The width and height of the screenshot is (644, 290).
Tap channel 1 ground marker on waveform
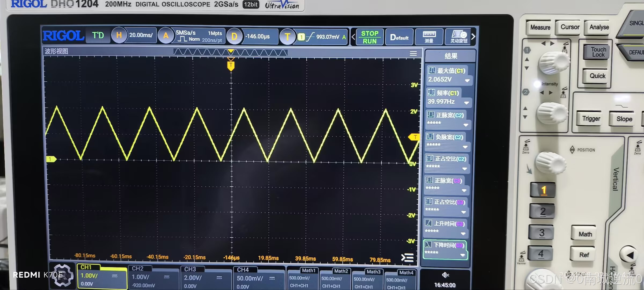[51, 159]
